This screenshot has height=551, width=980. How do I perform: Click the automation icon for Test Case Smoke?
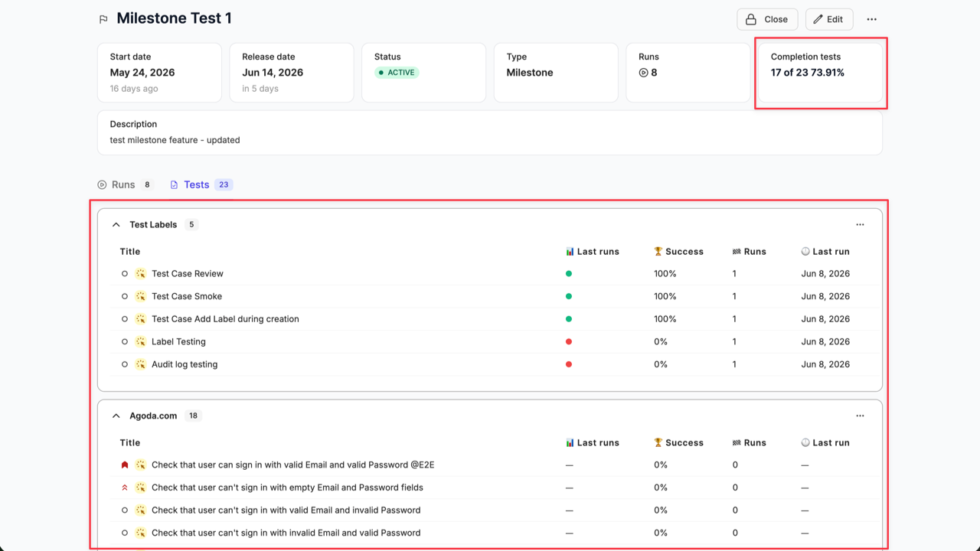(x=141, y=296)
